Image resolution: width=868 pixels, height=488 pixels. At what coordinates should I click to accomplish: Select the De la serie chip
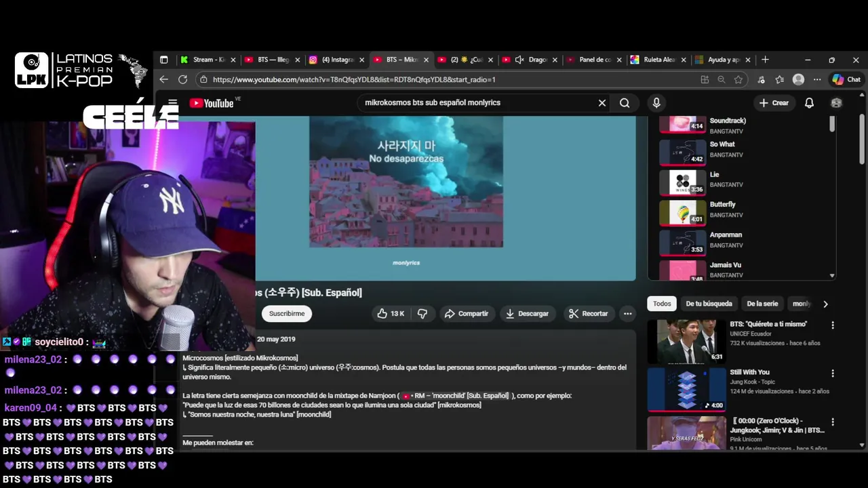762,304
